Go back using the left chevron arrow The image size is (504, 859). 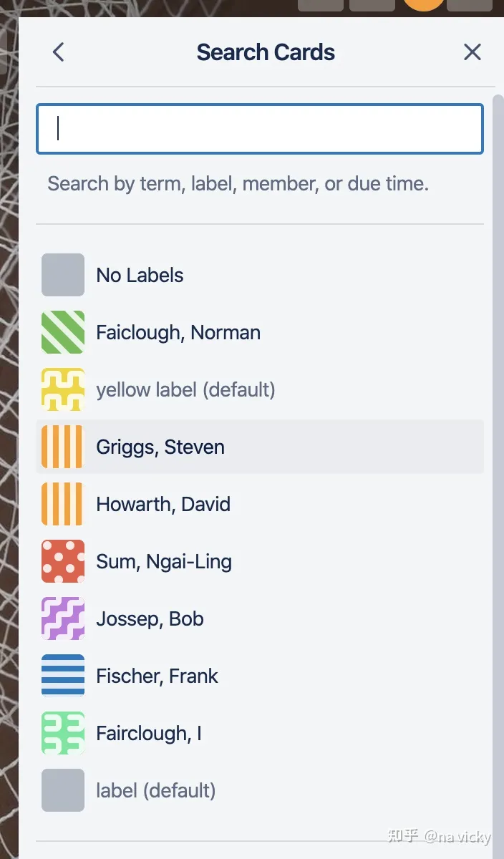[59, 52]
